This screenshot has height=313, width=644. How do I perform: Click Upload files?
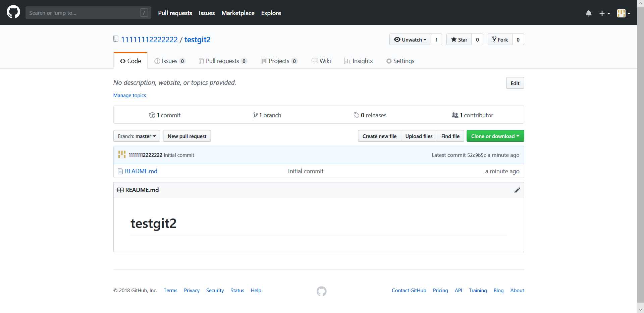[x=419, y=136]
